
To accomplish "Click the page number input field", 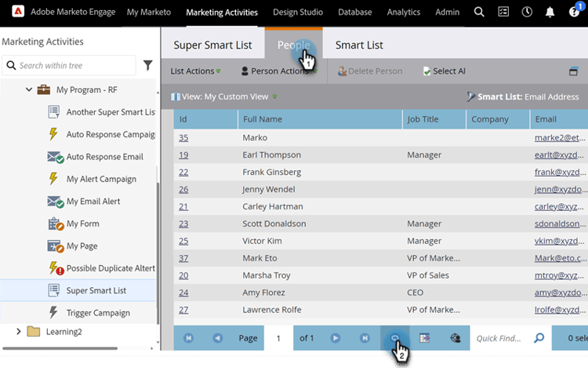I will (278, 338).
